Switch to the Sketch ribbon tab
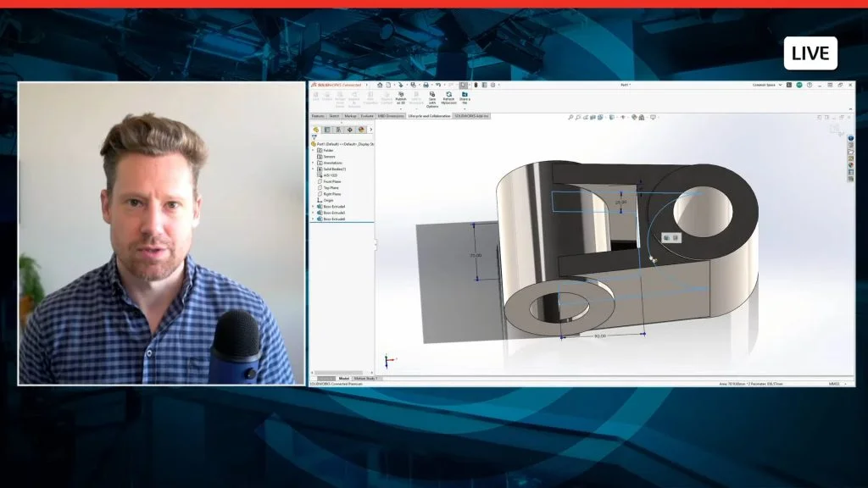This screenshot has height=488, width=868. click(334, 115)
